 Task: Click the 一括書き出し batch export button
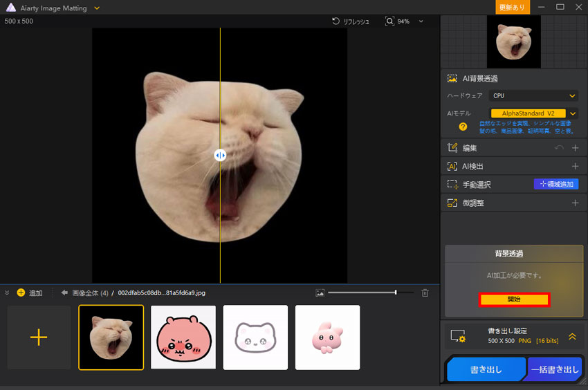click(555, 369)
